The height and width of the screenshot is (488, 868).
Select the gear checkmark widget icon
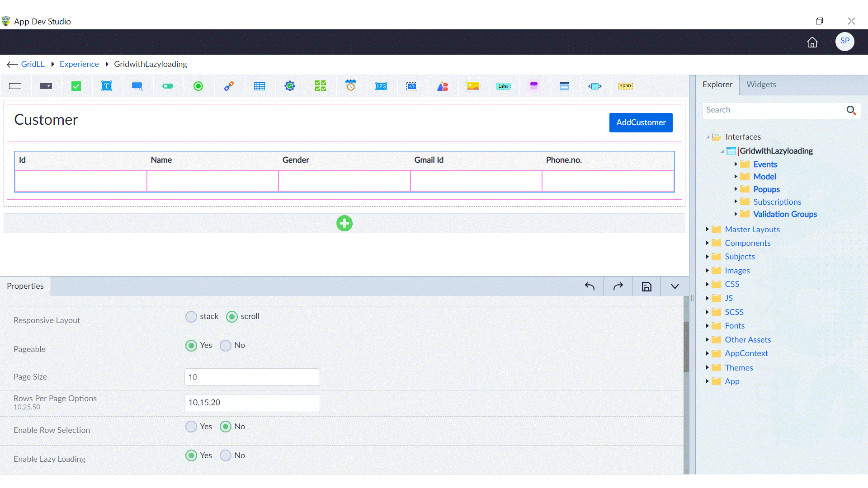(290, 86)
